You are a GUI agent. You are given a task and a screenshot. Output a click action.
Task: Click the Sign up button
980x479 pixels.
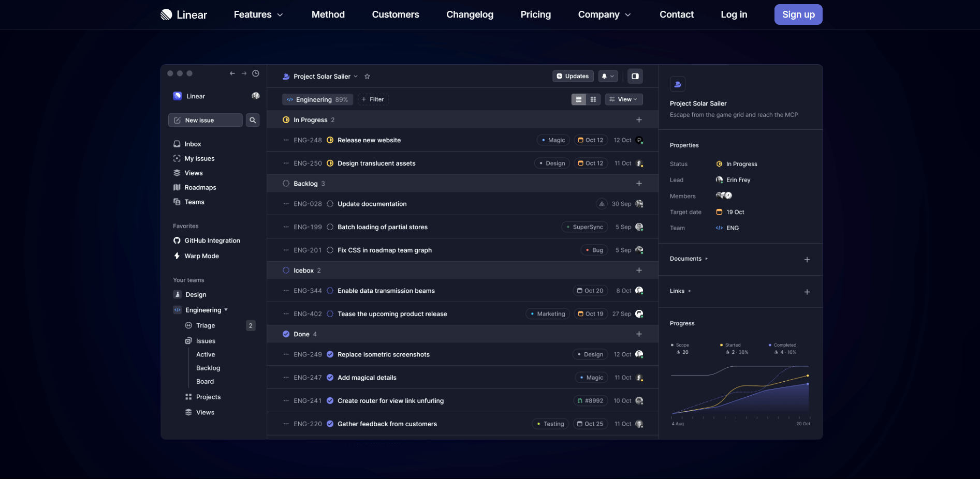pyautogui.click(x=798, y=14)
